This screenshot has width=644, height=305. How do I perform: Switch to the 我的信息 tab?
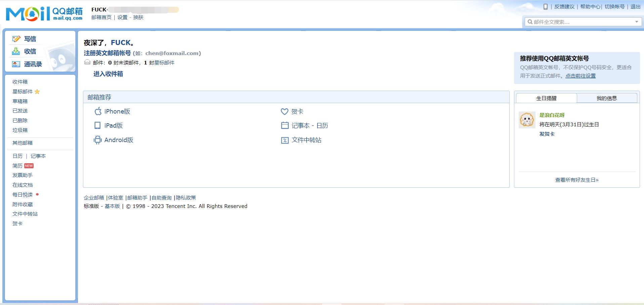click(x=607, y=98)
